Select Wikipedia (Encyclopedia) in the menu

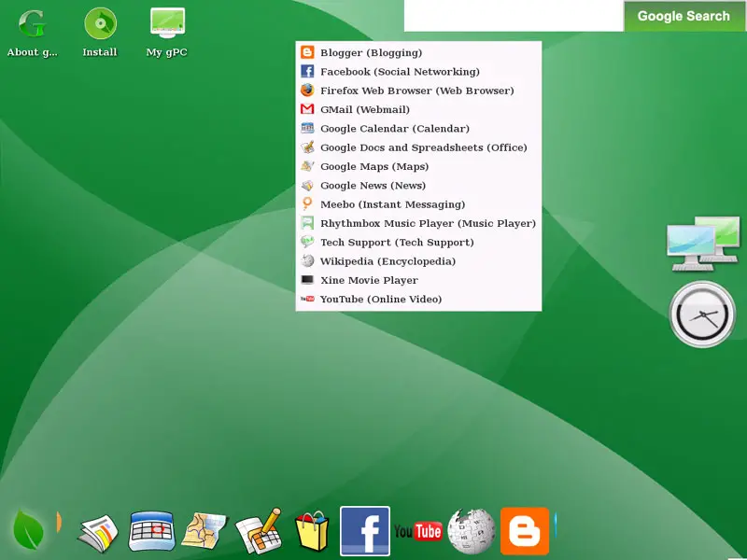click(418, 261)
